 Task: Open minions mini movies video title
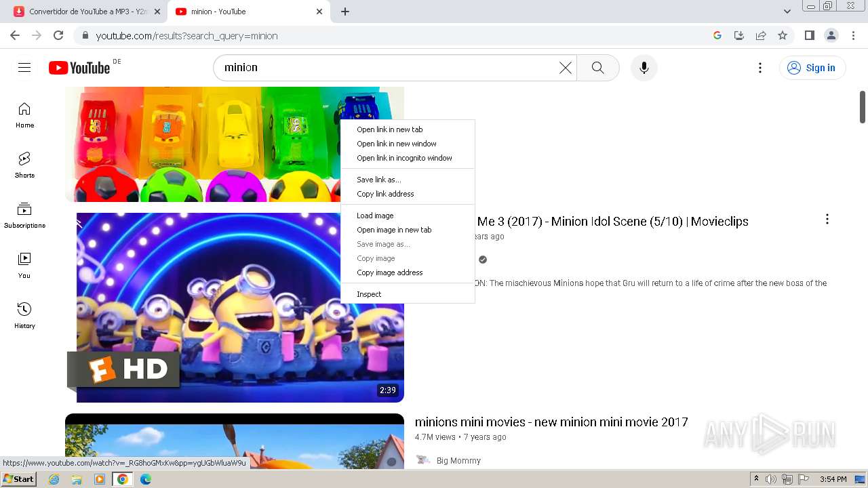pos(551,422)
